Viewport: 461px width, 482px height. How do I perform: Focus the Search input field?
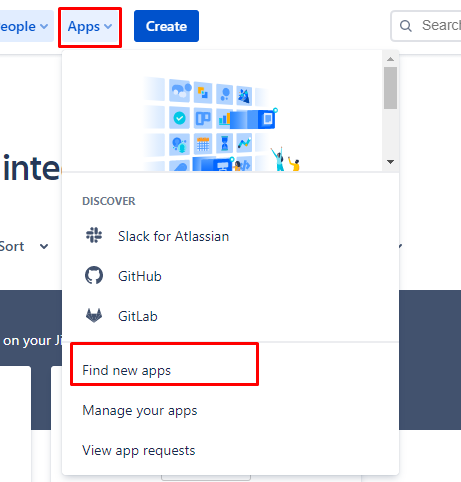426,26
